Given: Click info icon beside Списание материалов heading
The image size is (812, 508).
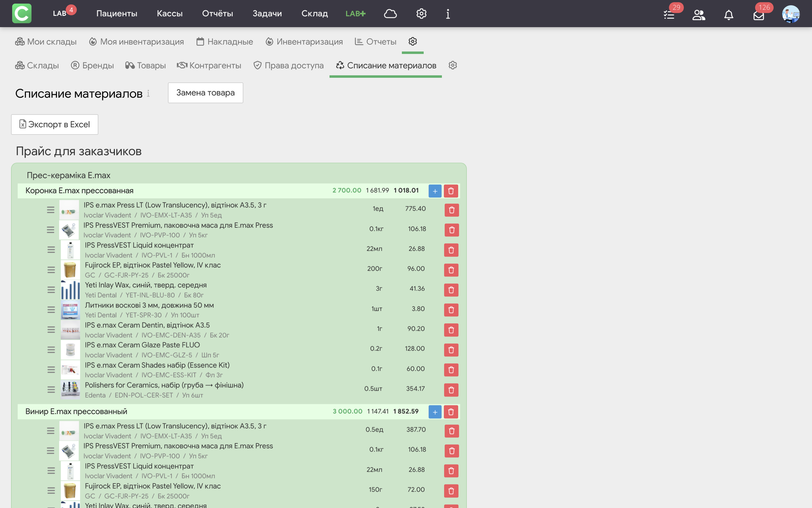Looking at the screenshot, I should coord(148,93).
